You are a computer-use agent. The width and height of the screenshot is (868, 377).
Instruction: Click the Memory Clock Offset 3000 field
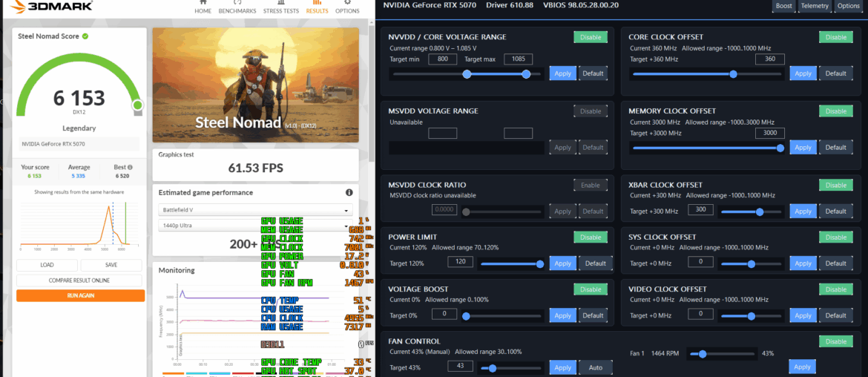point(770,133)
